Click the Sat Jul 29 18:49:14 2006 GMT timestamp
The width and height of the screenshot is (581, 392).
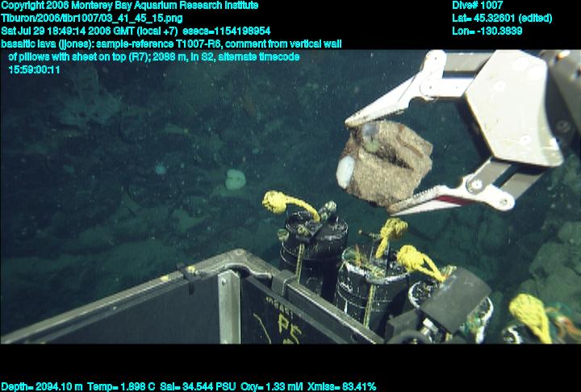(x=90, y=31)
